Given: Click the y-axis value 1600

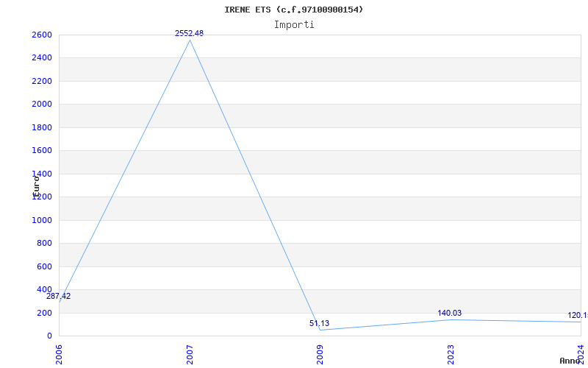Looking at the screenshot, I should tap(42, 151).
